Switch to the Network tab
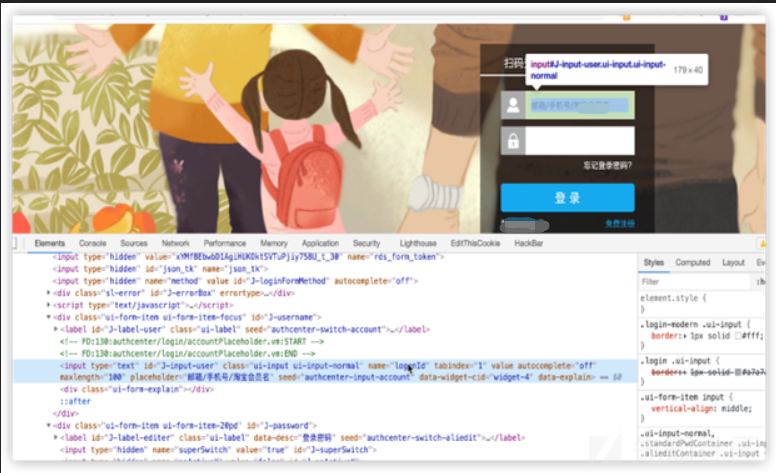This screenshot has height=473, width=776. [x=176, y=243]
